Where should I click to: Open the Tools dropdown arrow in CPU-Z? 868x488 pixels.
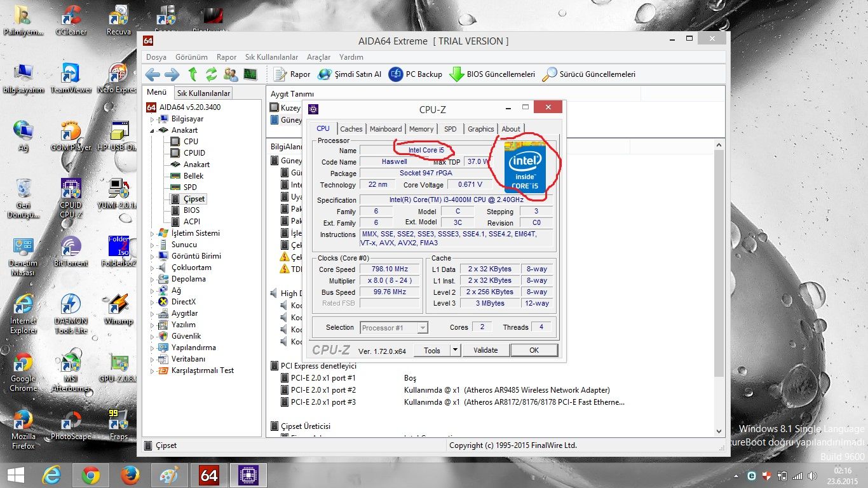tap(455, 350)
